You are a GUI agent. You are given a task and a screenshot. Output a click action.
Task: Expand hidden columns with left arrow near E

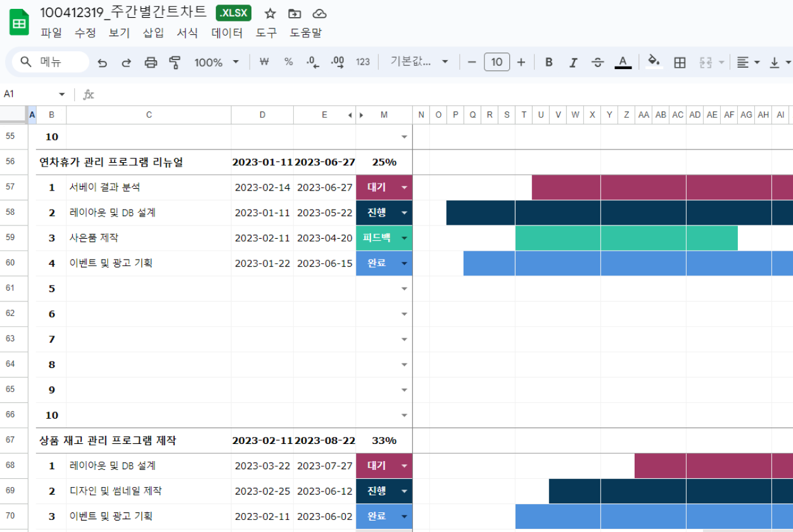click(350, 115)
